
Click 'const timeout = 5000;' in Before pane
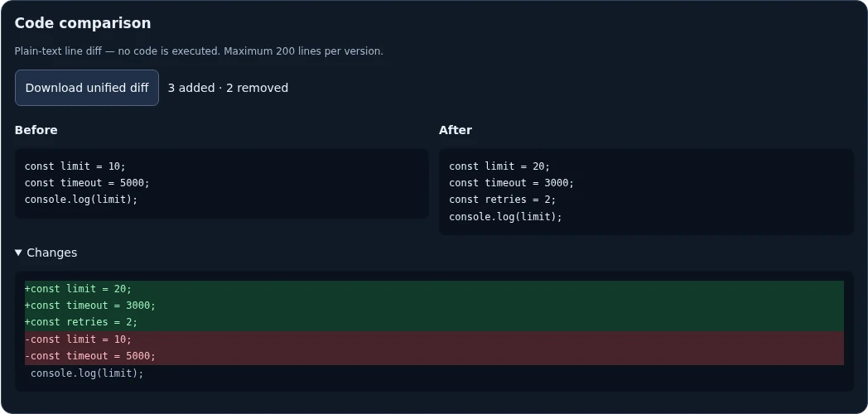[88, 183]
